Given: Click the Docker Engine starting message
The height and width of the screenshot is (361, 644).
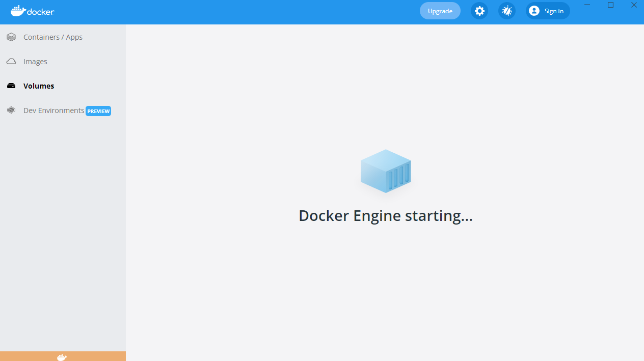Looking at the screenshot, I should [386, 215].
